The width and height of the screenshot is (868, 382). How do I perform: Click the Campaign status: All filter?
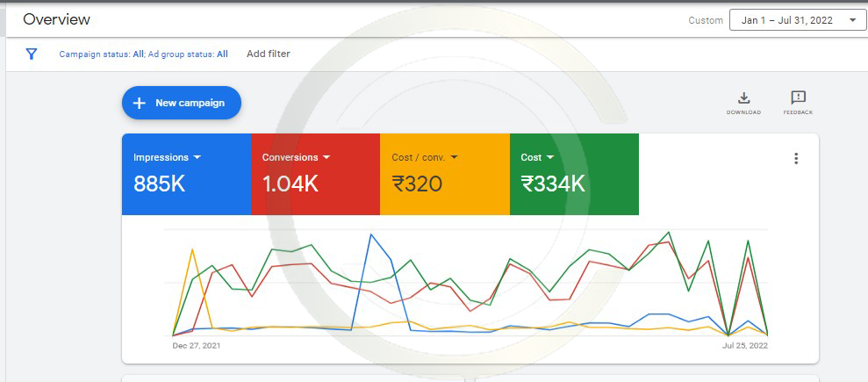click(x=102, y=54)
